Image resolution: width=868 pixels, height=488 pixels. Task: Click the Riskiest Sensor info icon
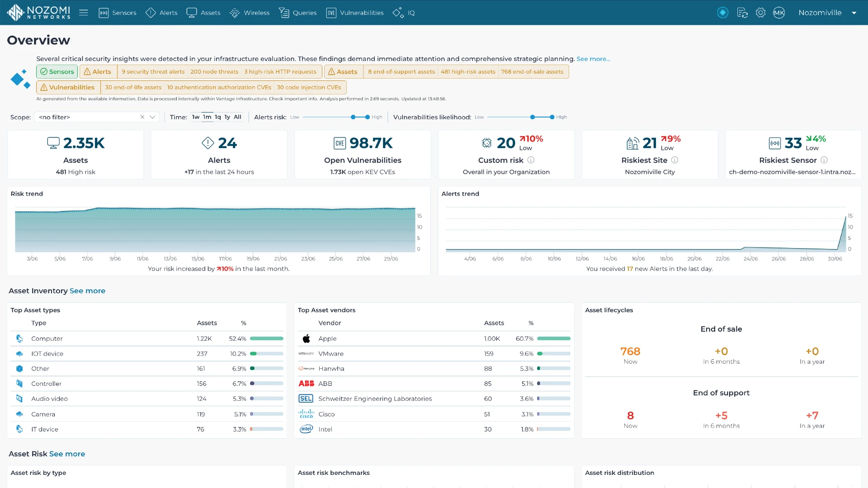(x=824, y=160)
